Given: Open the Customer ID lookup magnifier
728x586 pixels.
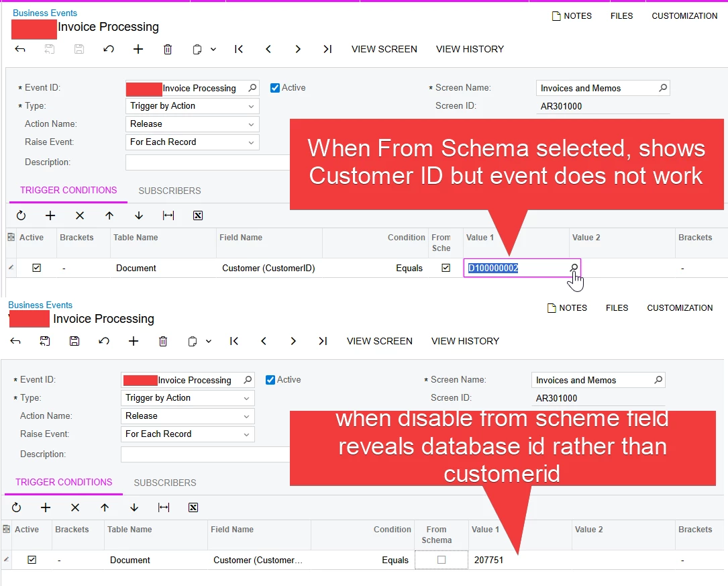Looking at the screenshot, I should (574, 268).
